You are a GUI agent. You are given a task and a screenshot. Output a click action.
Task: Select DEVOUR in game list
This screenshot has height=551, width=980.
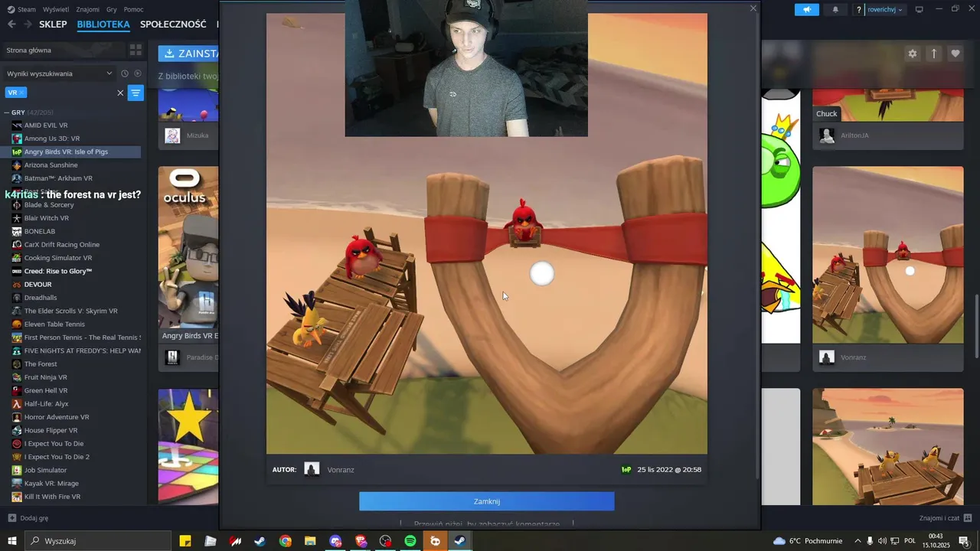pos(38,285)
